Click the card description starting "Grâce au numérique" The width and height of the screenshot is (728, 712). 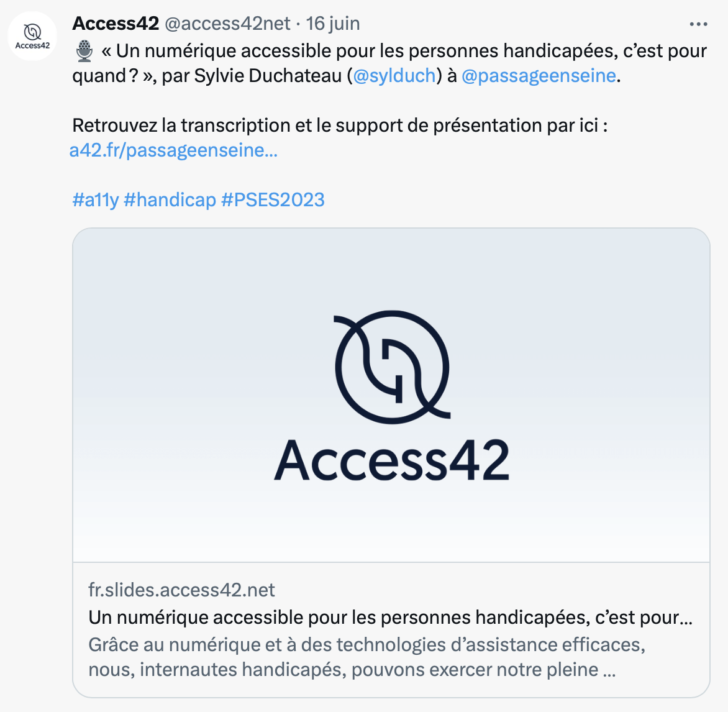(366, 657)
